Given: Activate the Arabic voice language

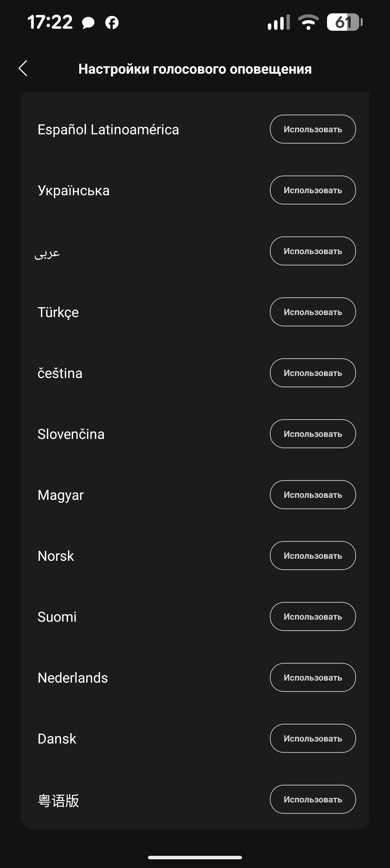Looking at the screenshot, I should [x=313, y=251].
